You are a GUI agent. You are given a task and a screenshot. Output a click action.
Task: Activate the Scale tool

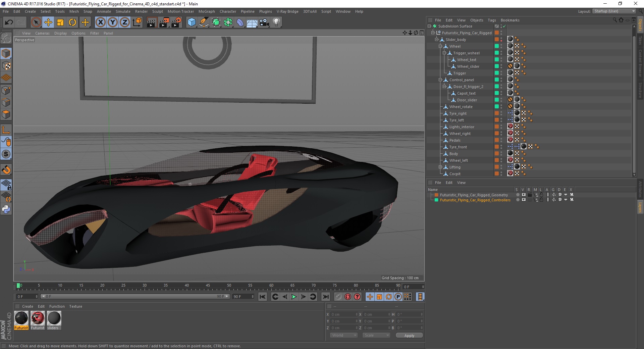point(60,22)
